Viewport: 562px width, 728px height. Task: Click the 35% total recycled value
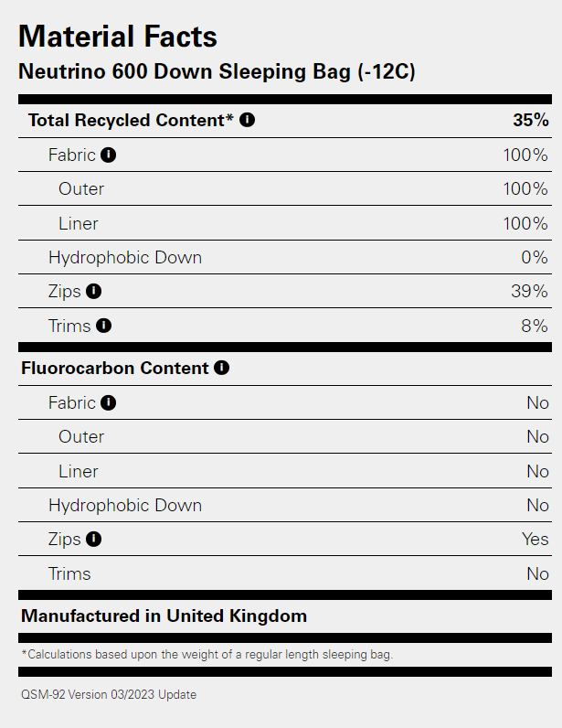coord(530,120)
